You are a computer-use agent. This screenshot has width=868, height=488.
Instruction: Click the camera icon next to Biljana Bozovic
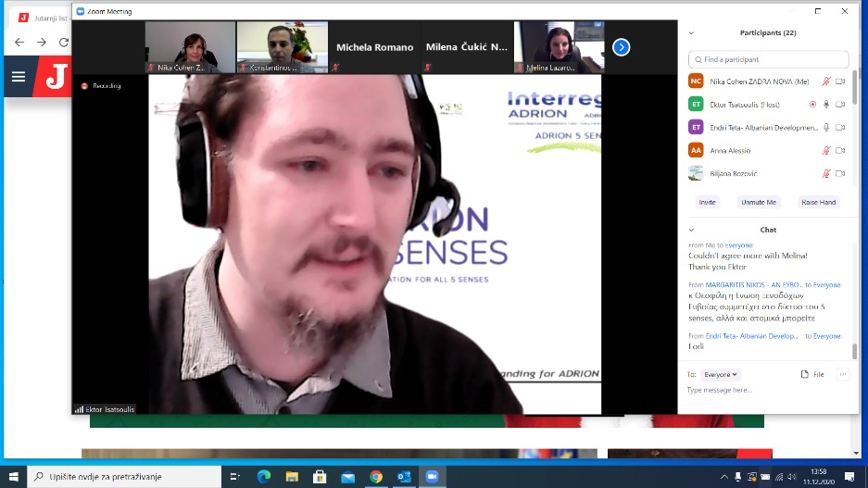pos(840,173)
